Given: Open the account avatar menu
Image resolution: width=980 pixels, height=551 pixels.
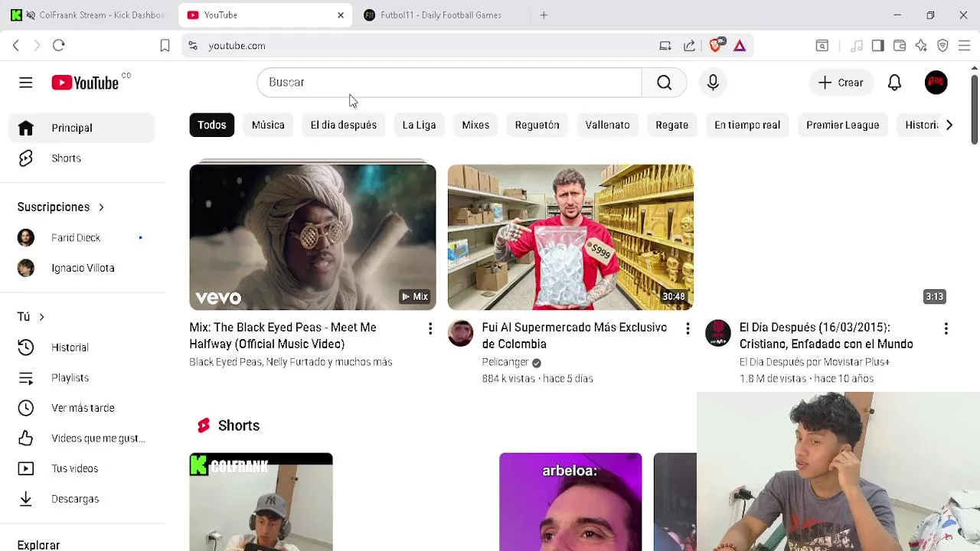Looking at the screenshot, I should click(936, 83).
